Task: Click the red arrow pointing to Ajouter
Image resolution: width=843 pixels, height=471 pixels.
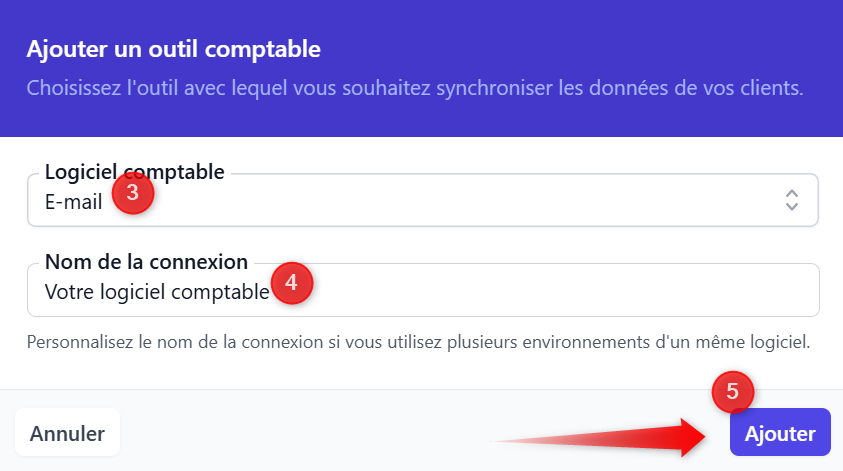Action: point(610,436)
